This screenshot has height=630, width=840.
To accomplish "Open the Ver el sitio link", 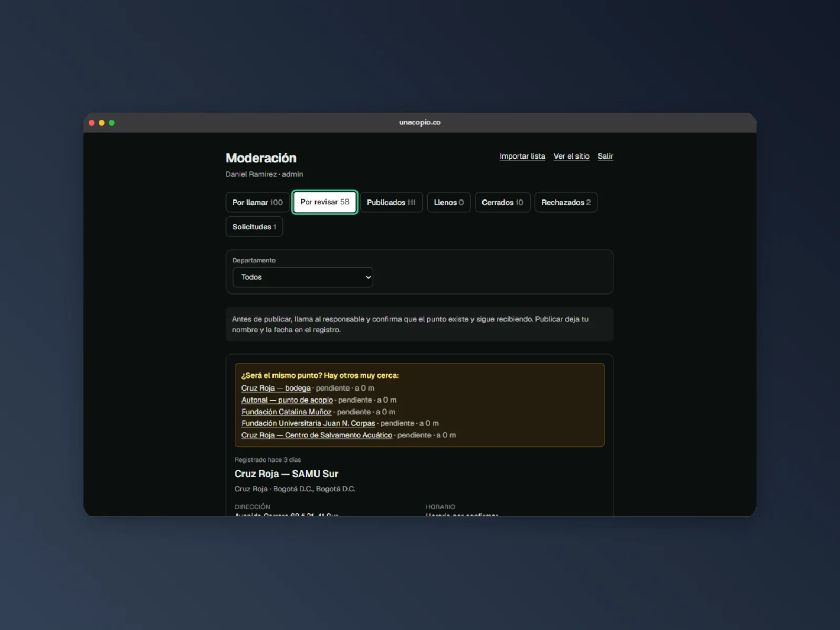I will coord(571,156).
